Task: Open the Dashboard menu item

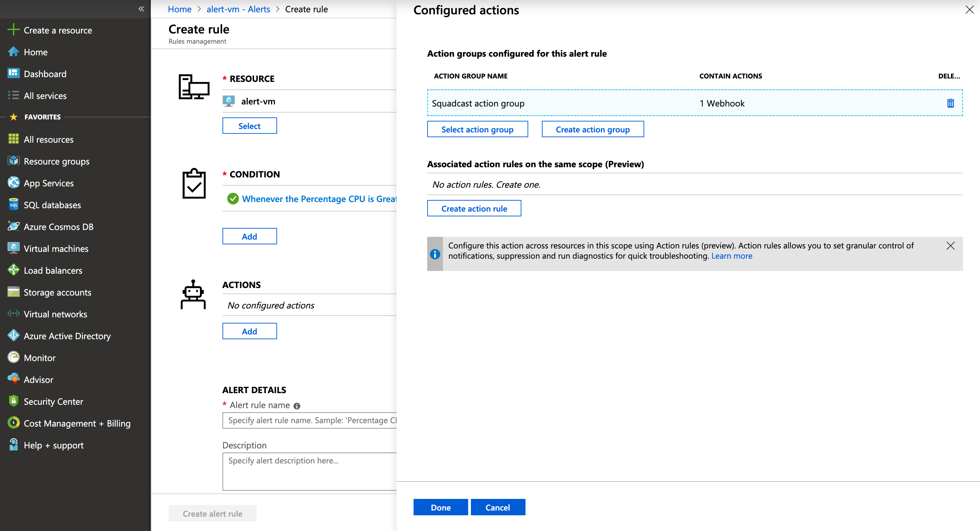Action: pos(45,74)
